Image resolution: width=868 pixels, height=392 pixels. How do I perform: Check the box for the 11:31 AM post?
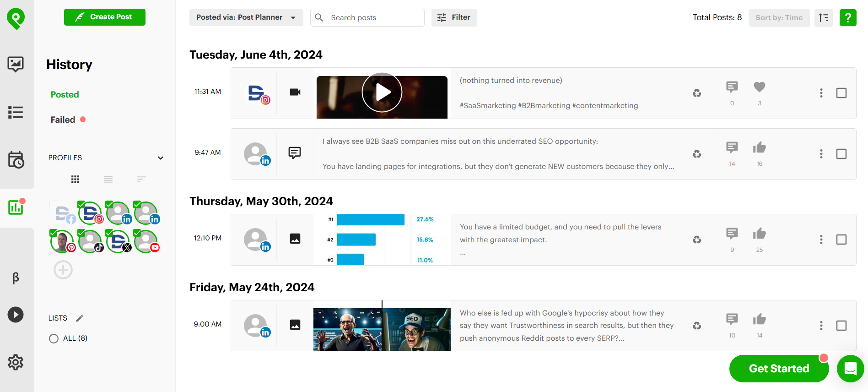841,93
